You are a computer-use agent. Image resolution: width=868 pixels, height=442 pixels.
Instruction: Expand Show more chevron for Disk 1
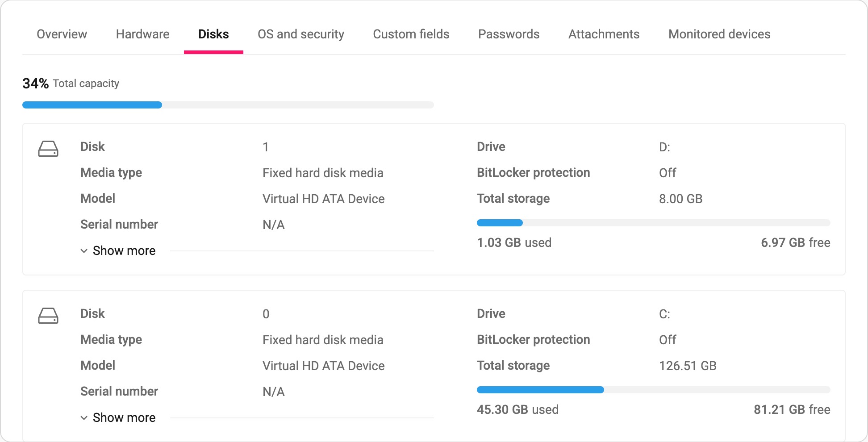click(84, 251)
